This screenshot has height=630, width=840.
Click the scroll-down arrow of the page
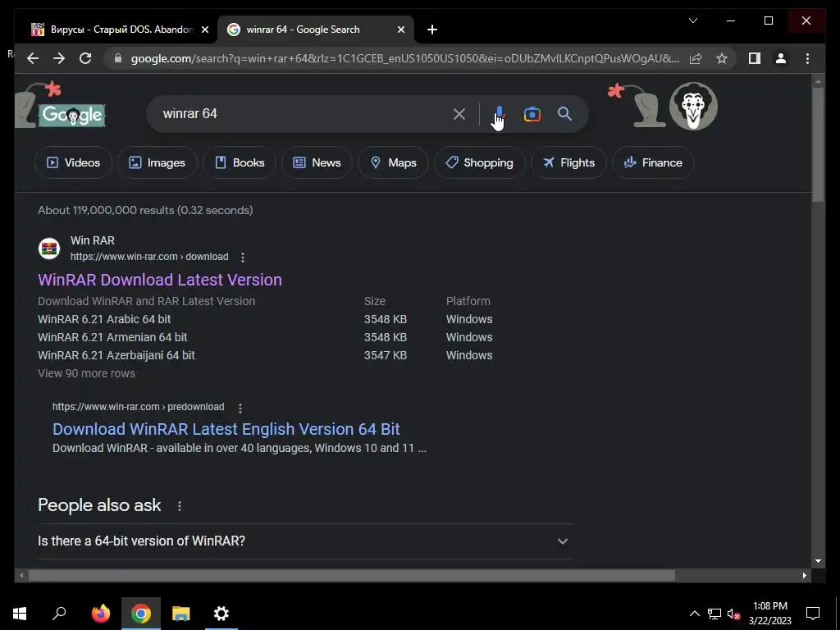pos(818,561)
